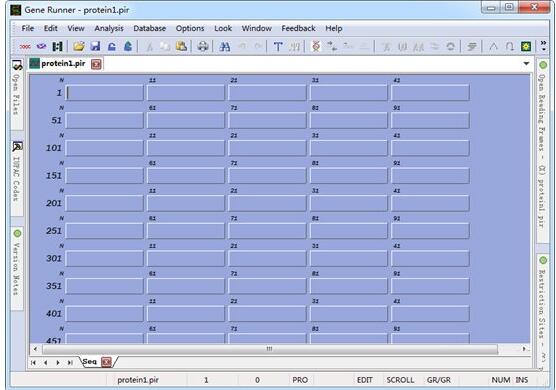Open the Options menu

(x=190, y=28)
